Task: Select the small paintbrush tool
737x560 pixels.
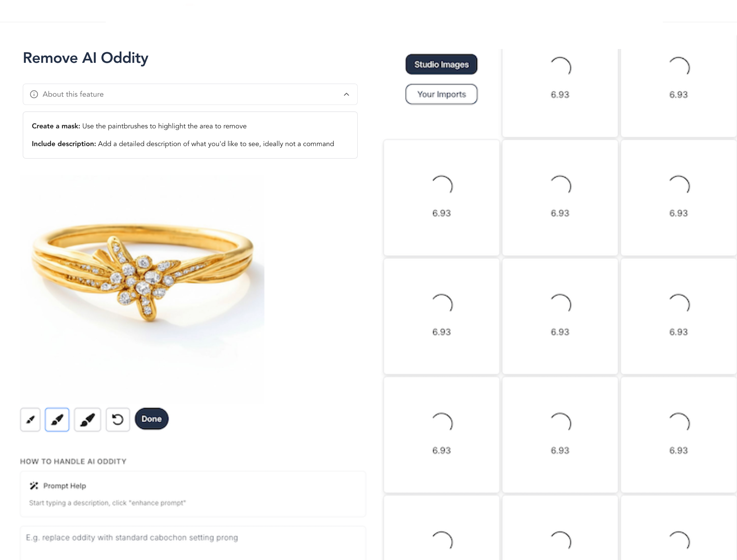Action: [x=30, y=419]
